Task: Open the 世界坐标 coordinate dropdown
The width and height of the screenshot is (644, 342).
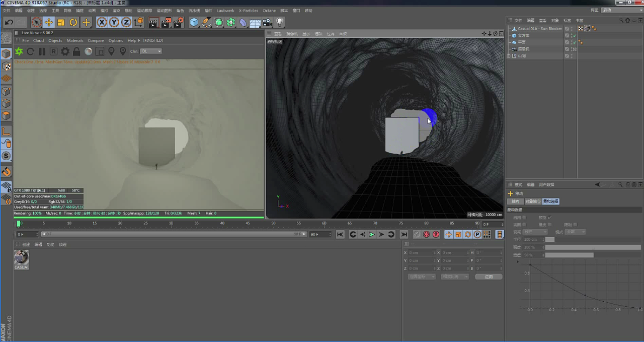Action: [x=421, y=277]
